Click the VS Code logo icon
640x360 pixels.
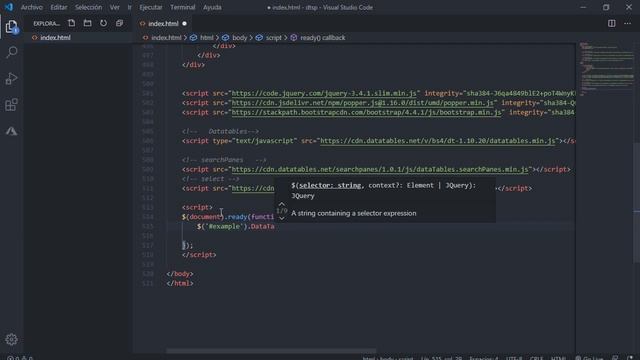pos(9,7)
